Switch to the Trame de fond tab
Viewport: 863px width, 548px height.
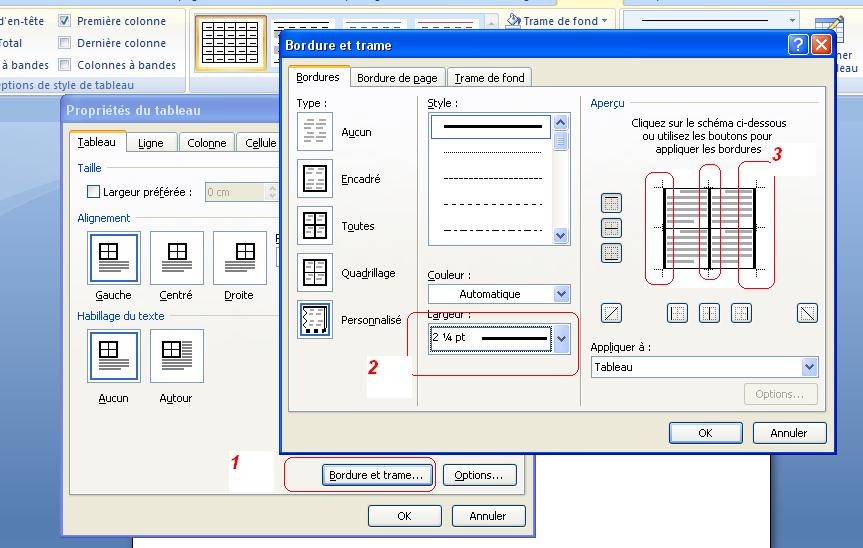(x=489, y=78)
